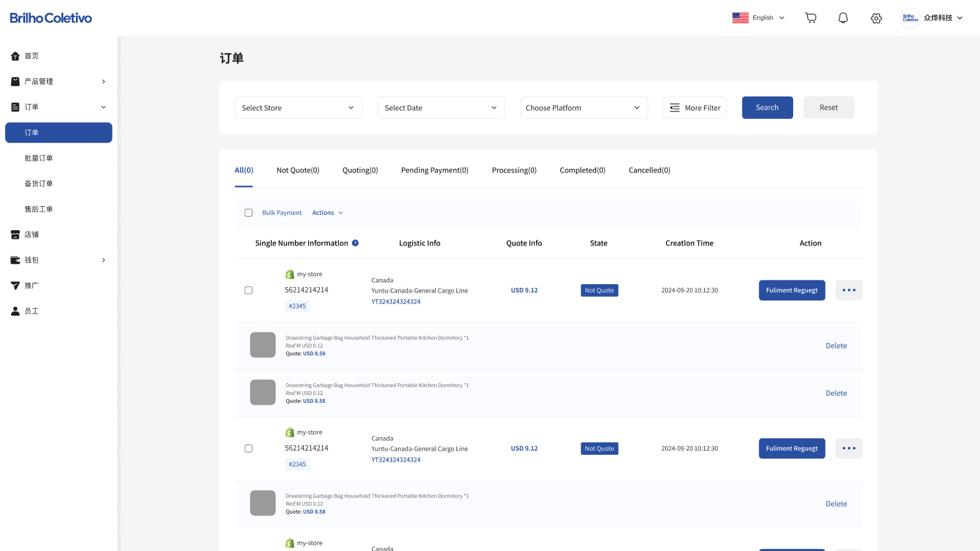
Task: Click the first product's gray thumbnail
Action: coord(263,345)
